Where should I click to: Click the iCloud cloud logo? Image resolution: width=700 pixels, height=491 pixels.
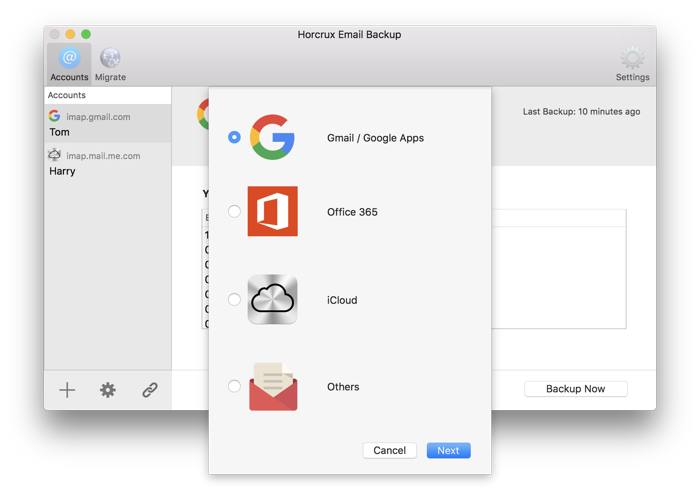(272, 299)
